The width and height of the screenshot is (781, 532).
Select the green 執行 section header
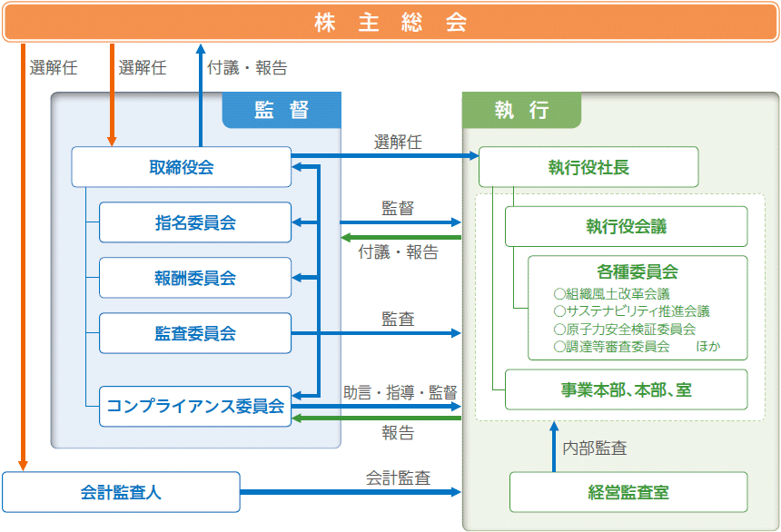pyautogui.click(x=521, y=110)
